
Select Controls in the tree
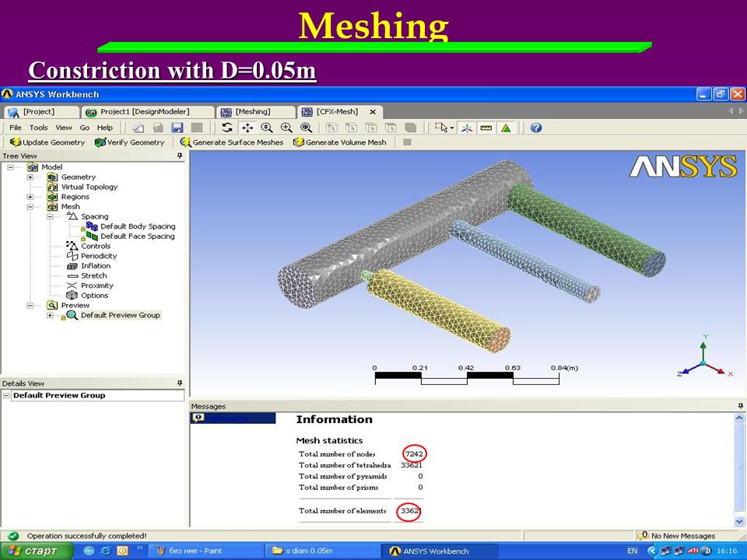(x=95, y=247)
